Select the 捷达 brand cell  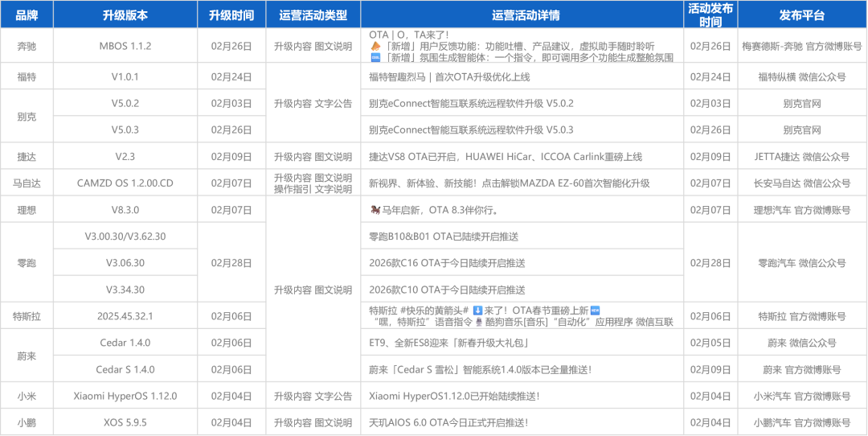click(x=27, y=156)
